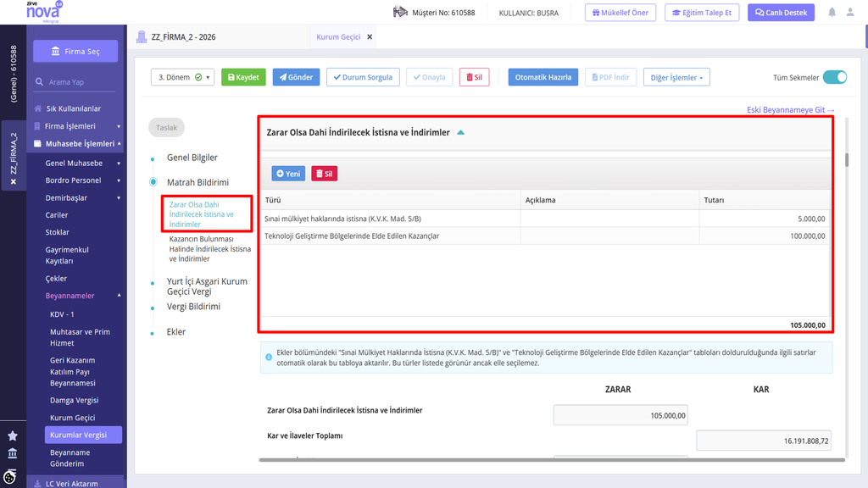The image size is (868, 488).
Task: Click Otomatik Hazırla
Action: tap(543, 77)
